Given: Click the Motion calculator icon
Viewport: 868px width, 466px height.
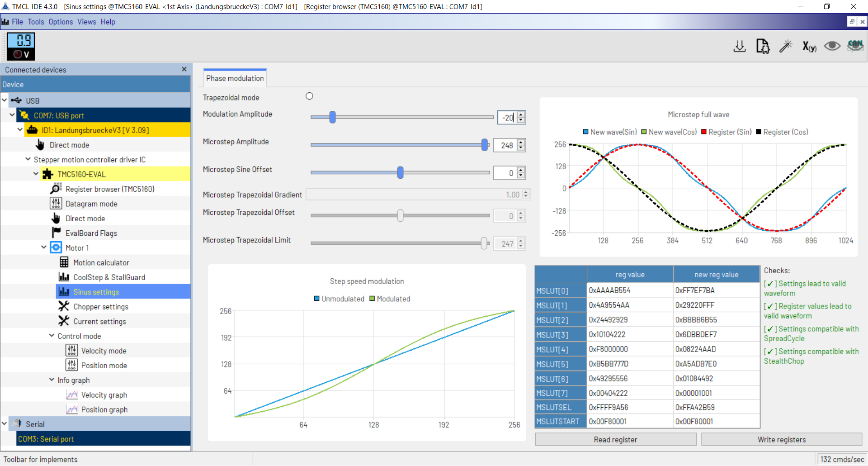Looking at the screenshot, I should (x=64, y=262).
